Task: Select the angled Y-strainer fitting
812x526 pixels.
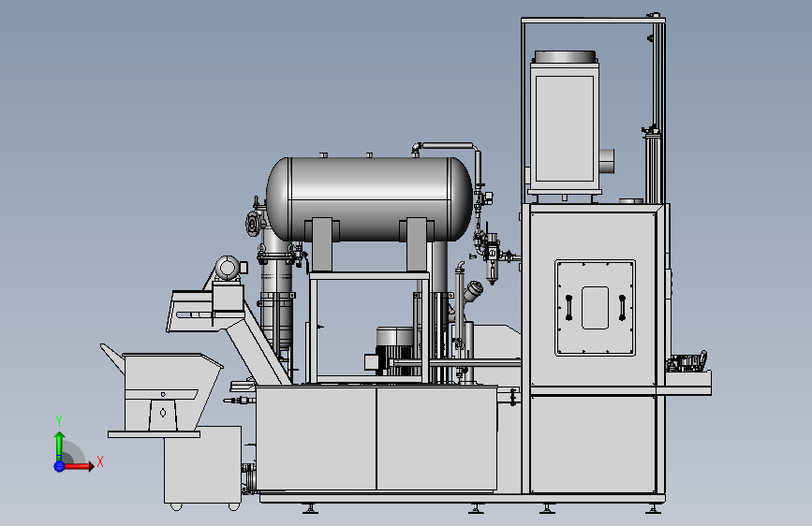Action: (x=472, y=291)
